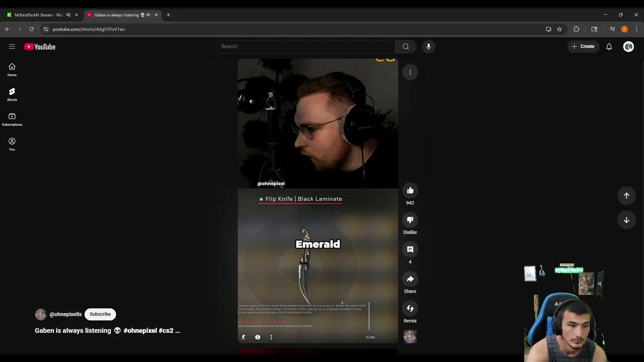The width and height of the screenshot is (644, 362).
Task: Close the MrBackPackN Stream tab
Action: [x=76, y=15]
